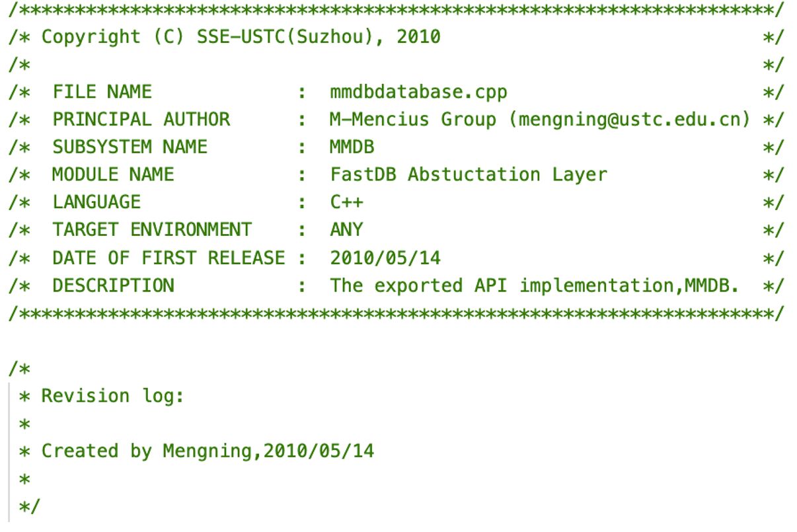Viewport: 797px width, 532px height.
Task: Click the exported API implementation description
Action: (534, 285)
